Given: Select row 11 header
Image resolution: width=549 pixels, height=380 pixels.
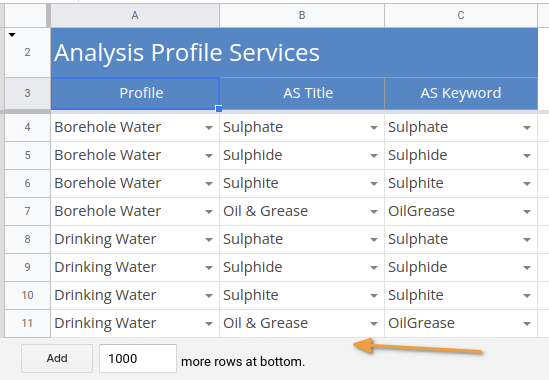Looking at the screenshot, I should point(27,323).
